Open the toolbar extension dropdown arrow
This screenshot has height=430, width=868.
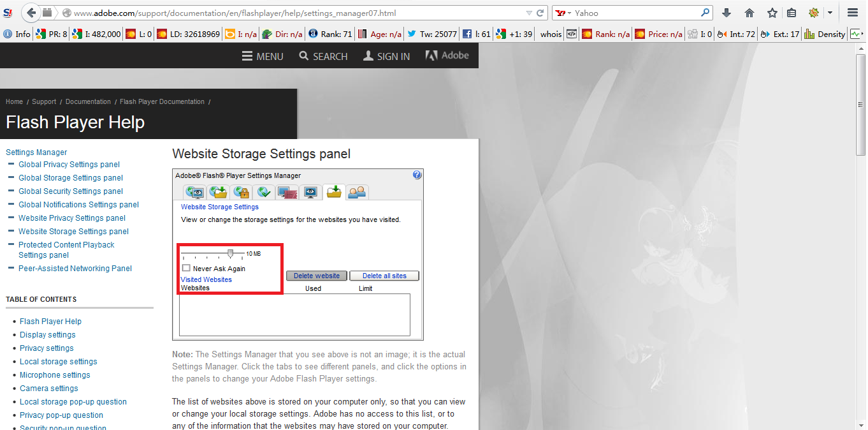pyautogui.click(x=830, y=13)
